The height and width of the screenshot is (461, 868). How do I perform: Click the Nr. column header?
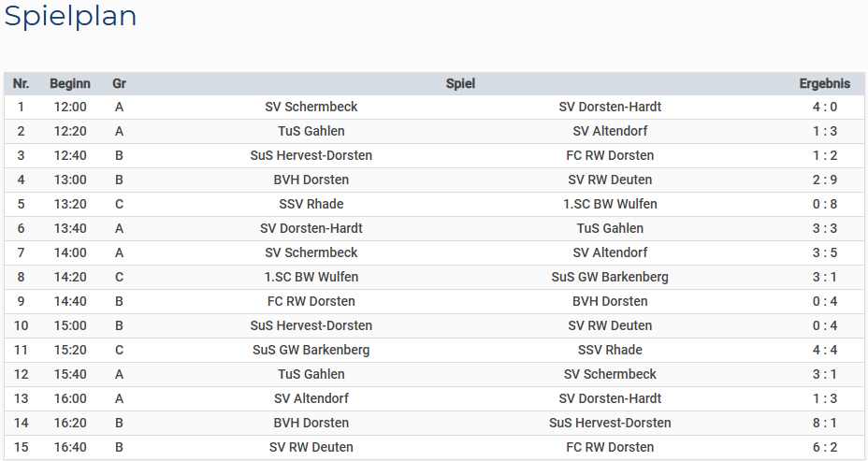pyautogui.click(x=21, y=84)
